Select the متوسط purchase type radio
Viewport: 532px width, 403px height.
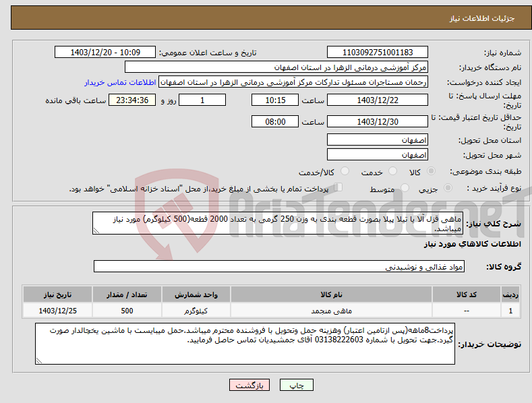click(x=405, y=188)
